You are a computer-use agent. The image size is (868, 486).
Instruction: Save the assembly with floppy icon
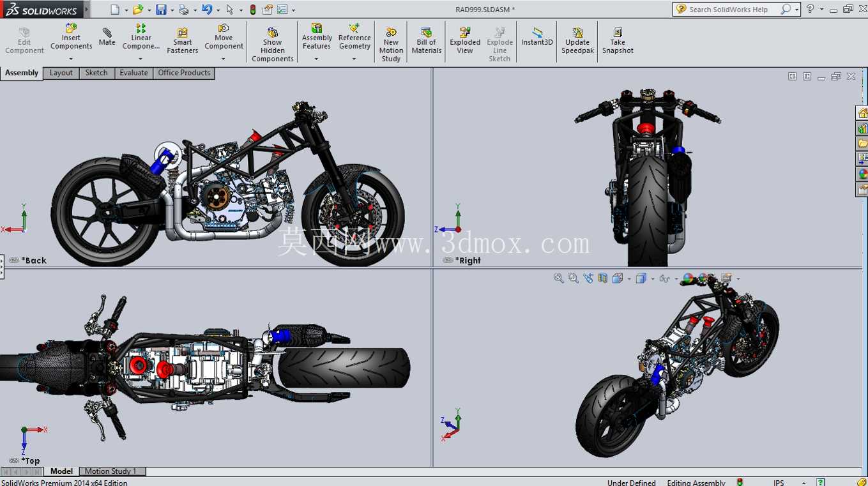(x=161, y=10)
